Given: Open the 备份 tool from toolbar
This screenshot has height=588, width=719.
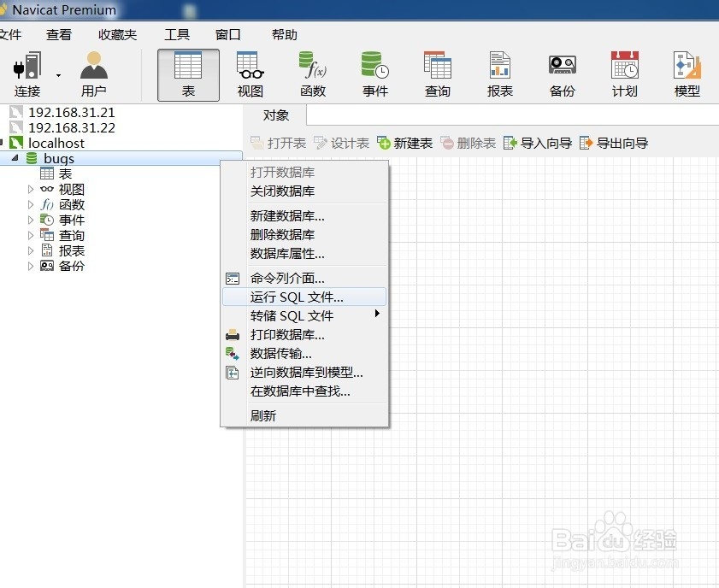Looking at the screenshot, I should click(562, 72).
